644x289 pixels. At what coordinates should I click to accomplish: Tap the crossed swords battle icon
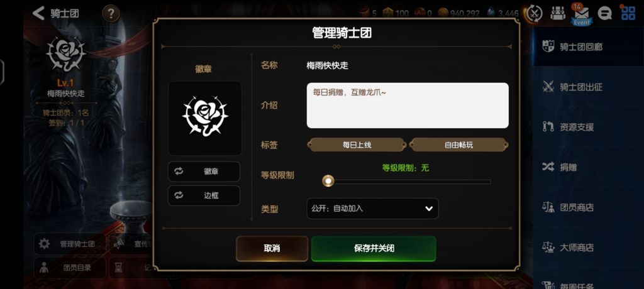point(534,14)
